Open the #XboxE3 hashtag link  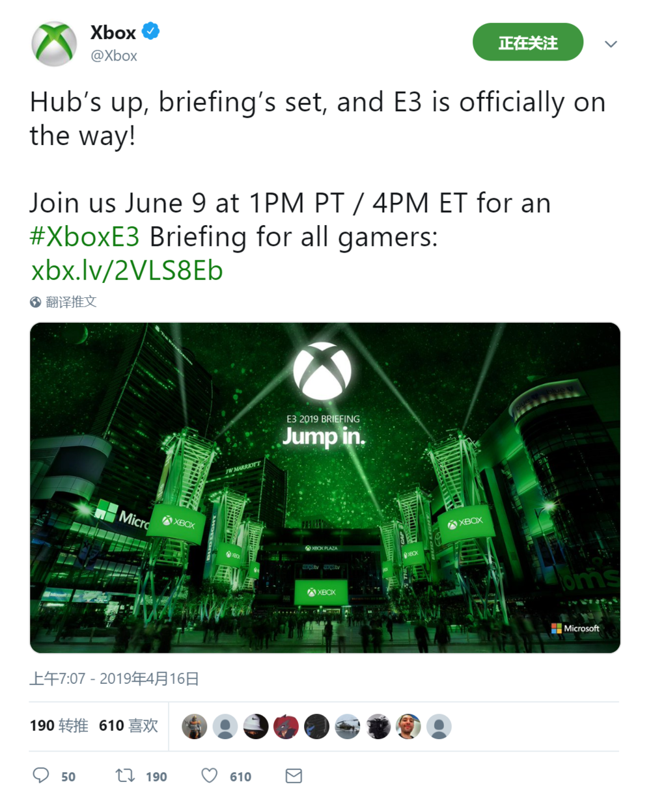click(85, 237)
